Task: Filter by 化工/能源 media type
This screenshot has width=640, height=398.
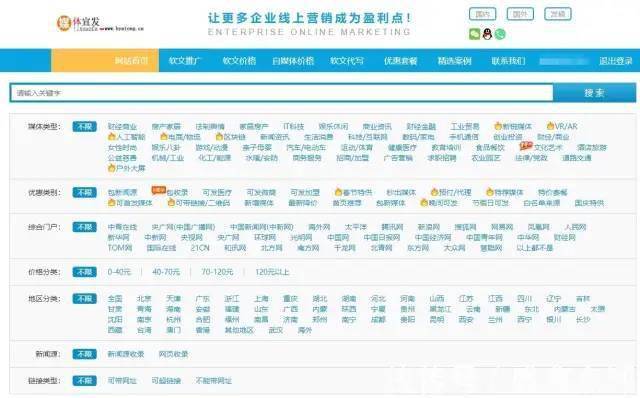Action: tap(215, 158)
